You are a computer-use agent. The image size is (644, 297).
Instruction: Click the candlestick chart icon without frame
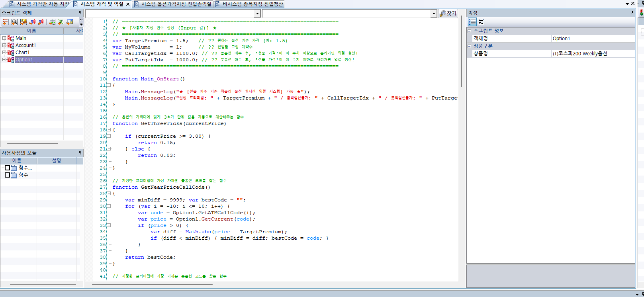[32, 22]
